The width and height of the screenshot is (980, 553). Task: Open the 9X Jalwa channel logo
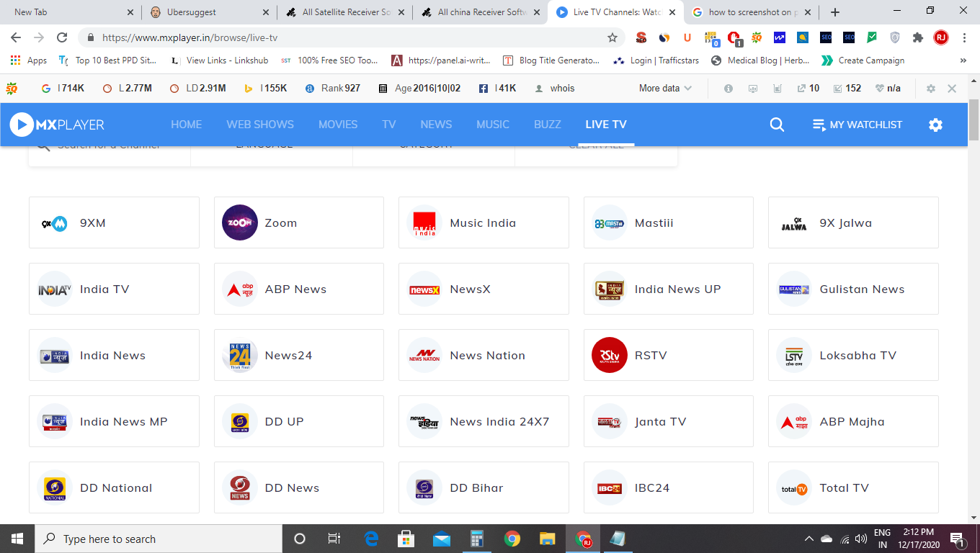794,222
